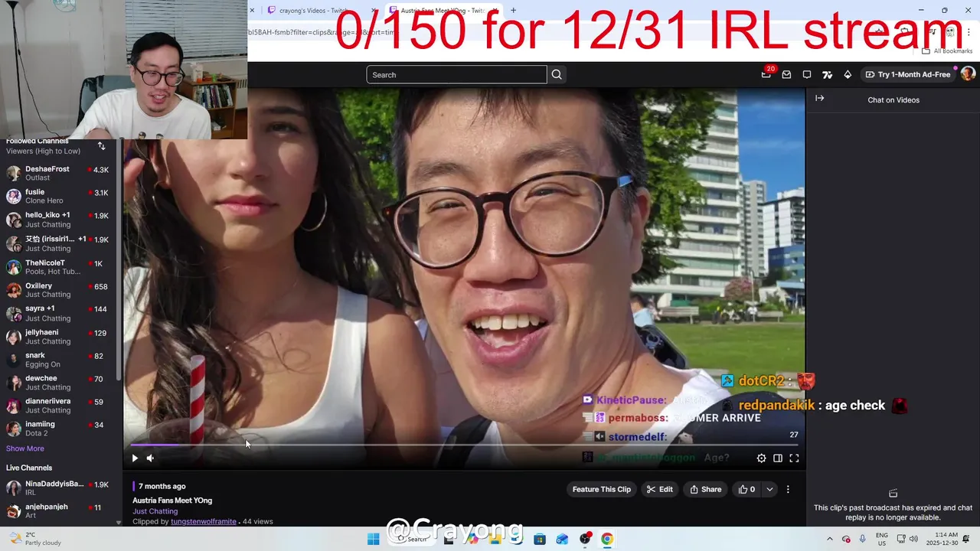Click Try 1-Month Ad-Free button
Image resolution: width=980 pixels, height=551 pixels.
tap(908, 74)
